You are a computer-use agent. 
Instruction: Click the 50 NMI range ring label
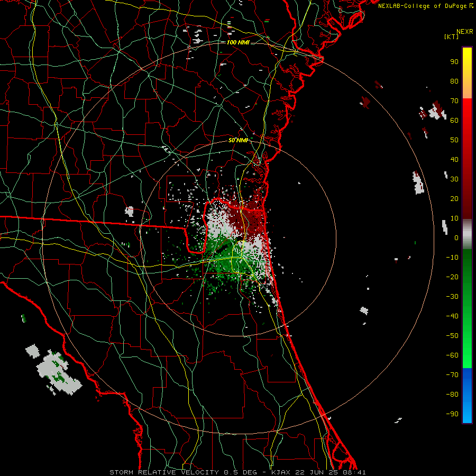coord(239,140)
